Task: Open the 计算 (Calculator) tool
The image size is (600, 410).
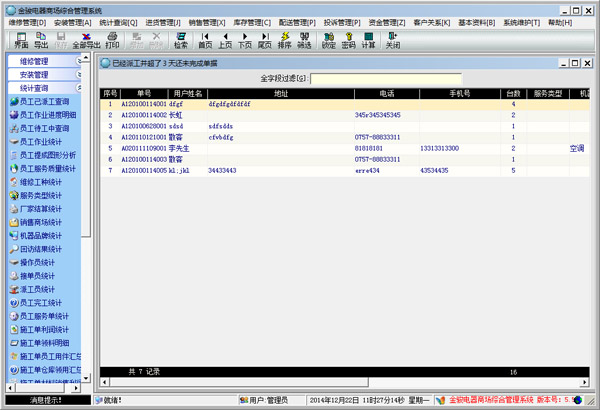Action: coord(368,39)
